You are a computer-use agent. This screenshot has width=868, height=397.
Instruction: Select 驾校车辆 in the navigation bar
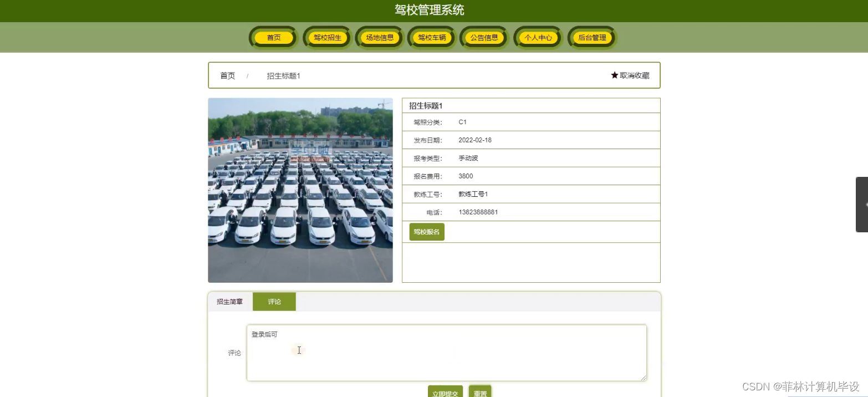(432, 38)
